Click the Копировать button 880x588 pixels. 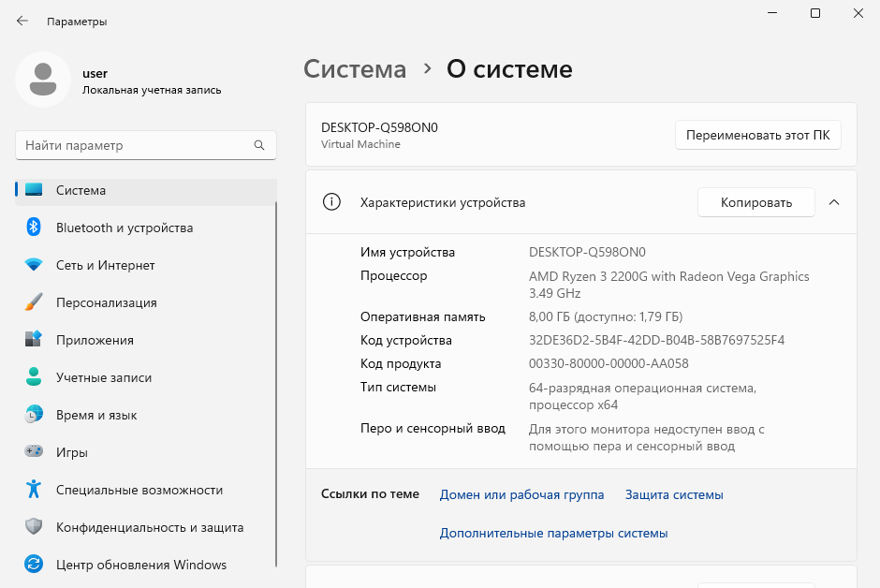click(x=756, y=202)
